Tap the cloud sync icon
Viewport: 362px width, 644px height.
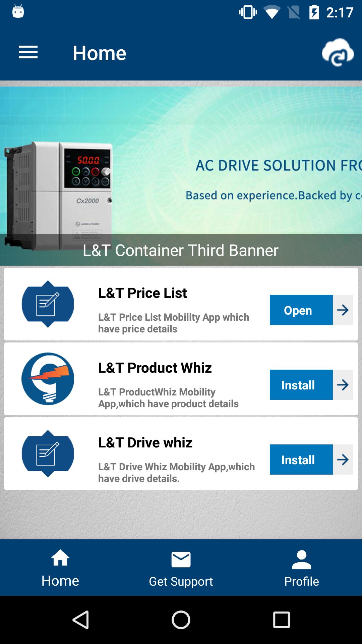[338, 53]
